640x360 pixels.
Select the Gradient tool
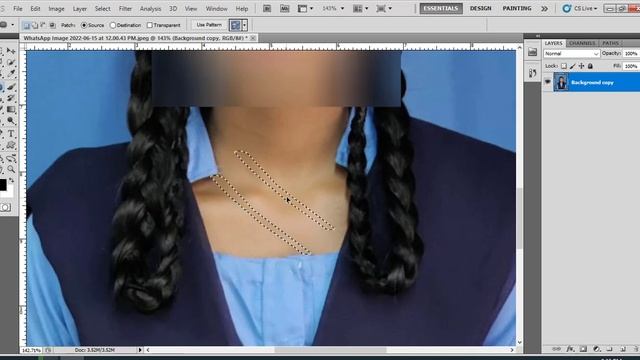(11, 109)
